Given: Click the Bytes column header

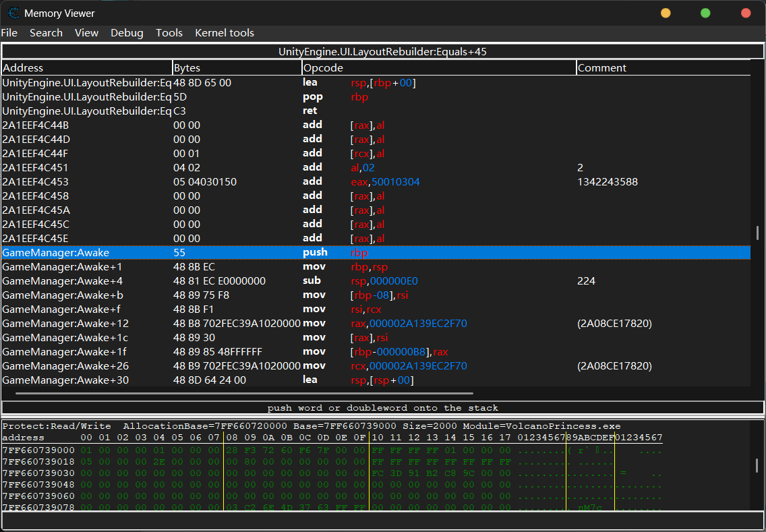Looking at the screenshot, I should click(237, 68).
